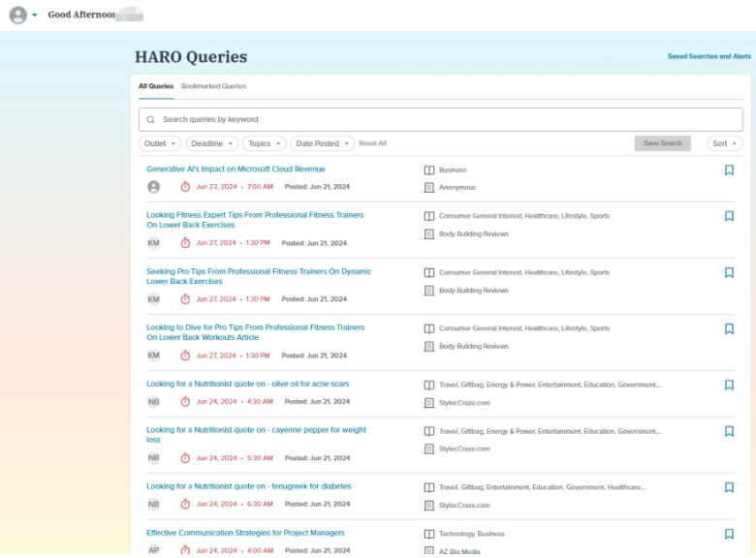Click outlet building icon beside Anonymous

coord(429,187)
